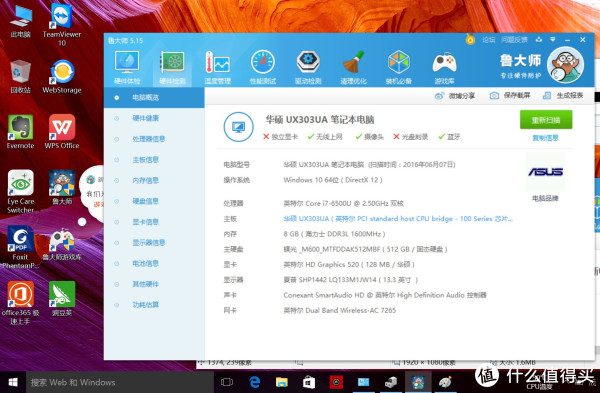
Task: Select 硬件检测 hardware detection tab
Action: [173, 67]
